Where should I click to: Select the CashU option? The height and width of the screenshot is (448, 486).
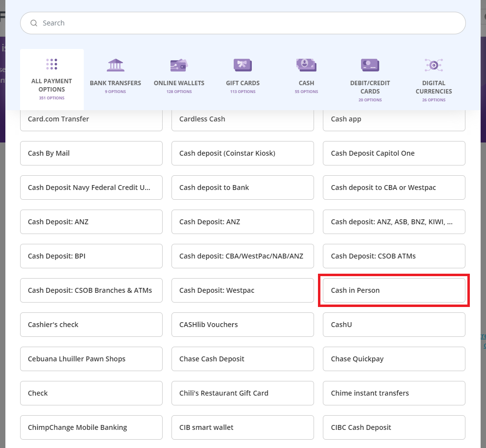[x=394, y=325]
